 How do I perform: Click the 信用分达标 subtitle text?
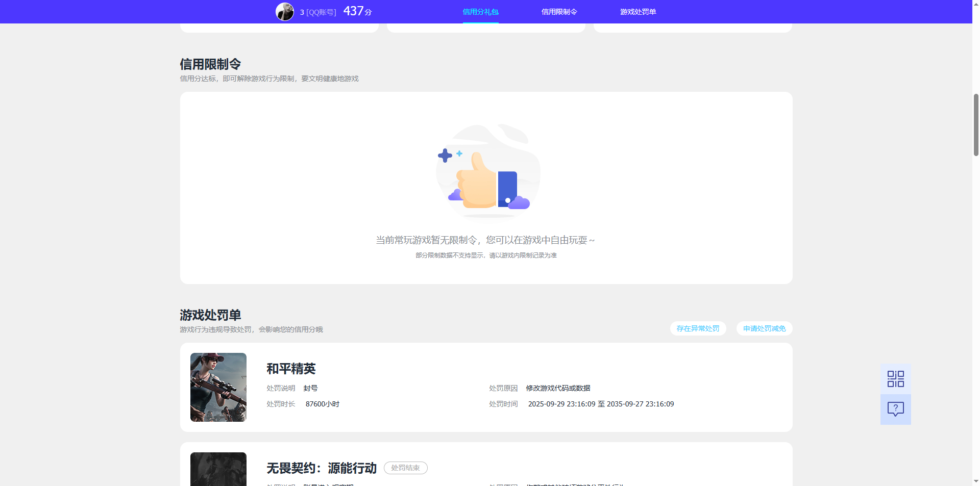[269, 79]
